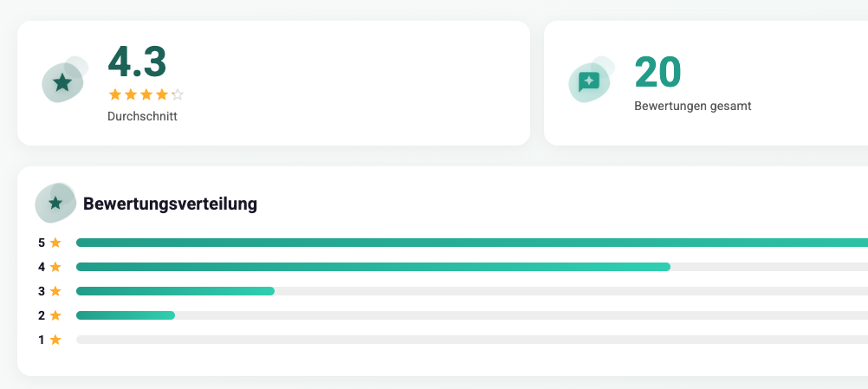
Task: Click the 4-star distribution bar fill
Action: 372,267
